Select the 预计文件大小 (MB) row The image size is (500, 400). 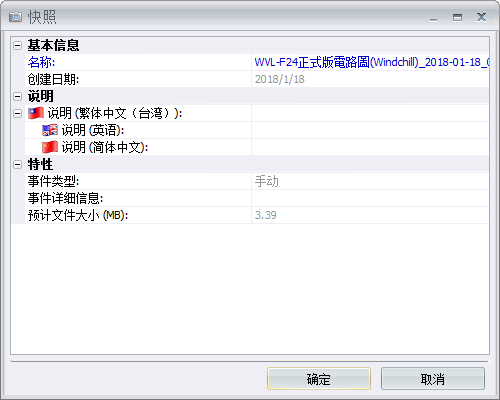click(257, 215)
